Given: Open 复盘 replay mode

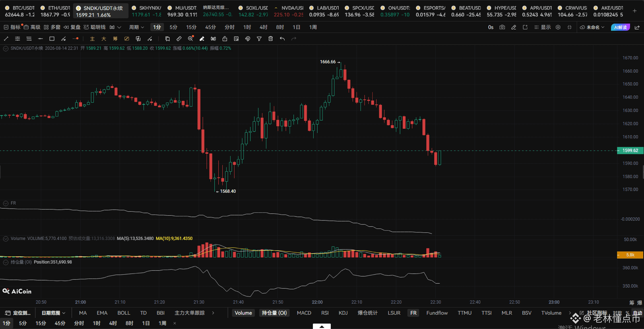Looking at the screenshot, I should pos(72,27).
